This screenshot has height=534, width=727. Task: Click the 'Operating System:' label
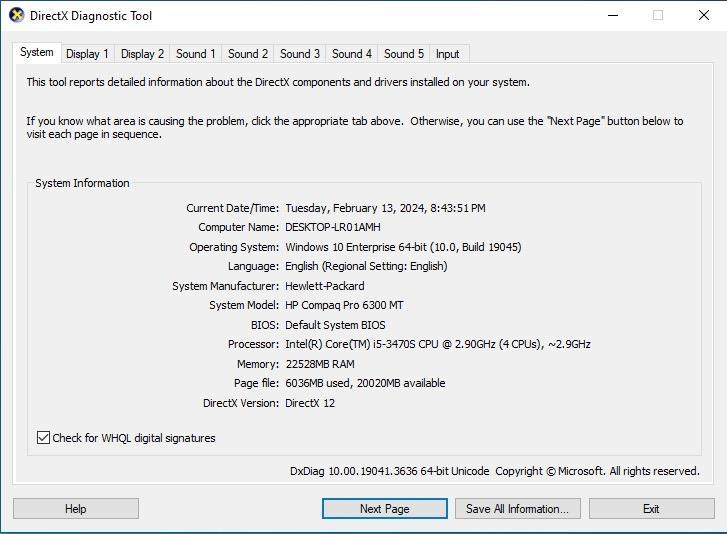click(x=234, y=247)
